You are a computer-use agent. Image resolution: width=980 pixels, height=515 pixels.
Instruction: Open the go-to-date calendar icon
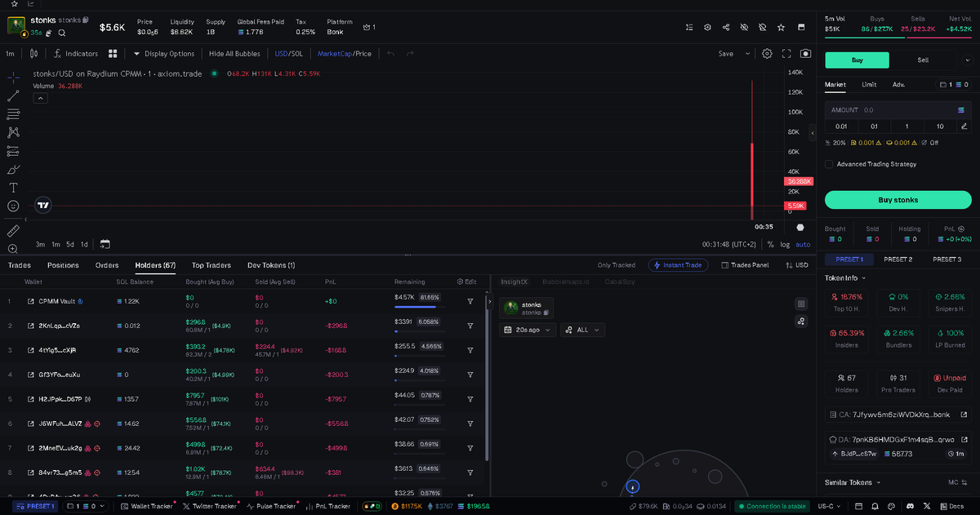[x=105, y=244]
